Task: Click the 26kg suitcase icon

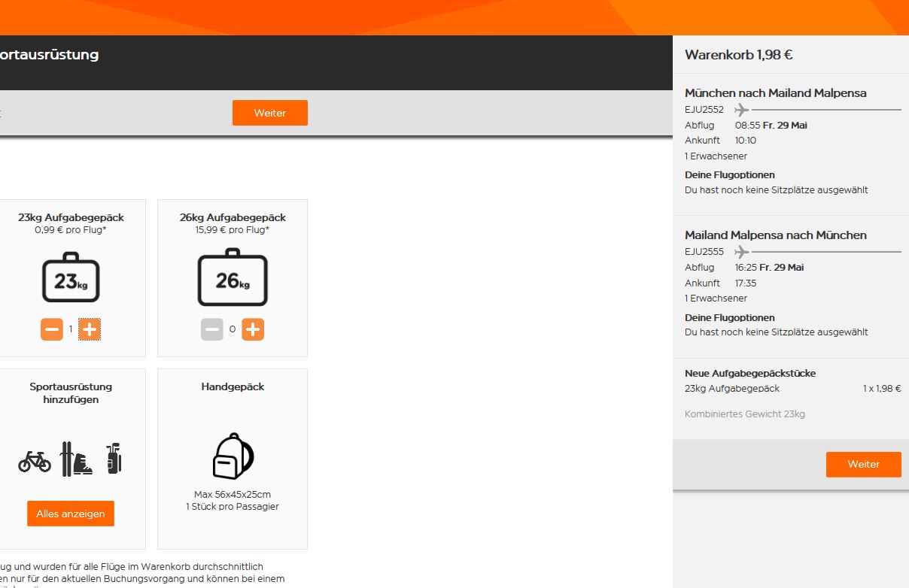Action: coord(233,277)
